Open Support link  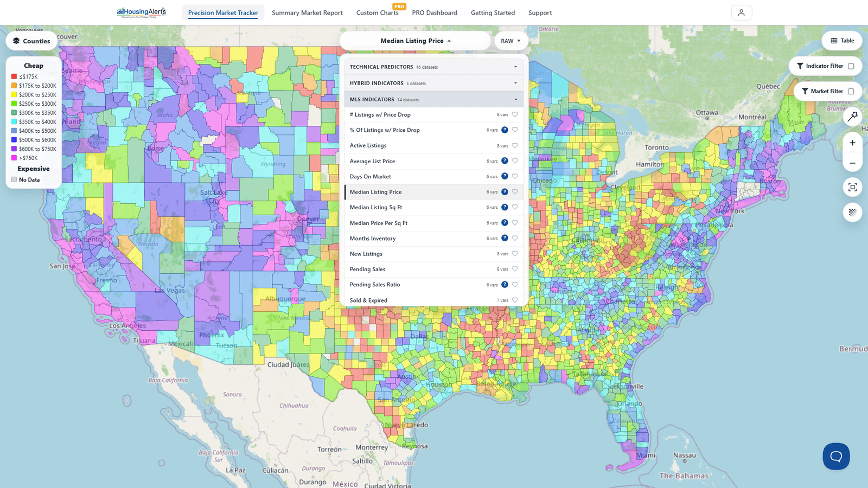[x=540, y=12]
